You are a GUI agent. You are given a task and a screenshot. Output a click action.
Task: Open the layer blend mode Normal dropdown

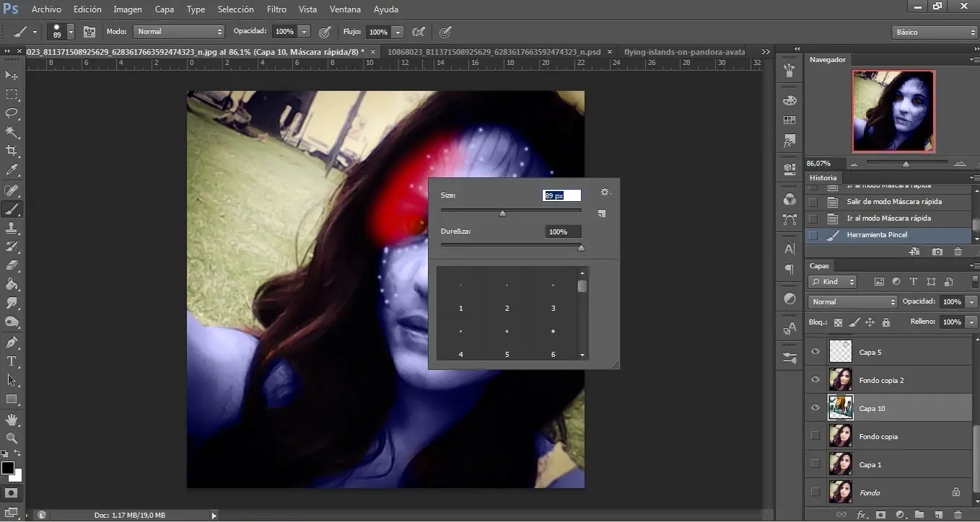852,302
